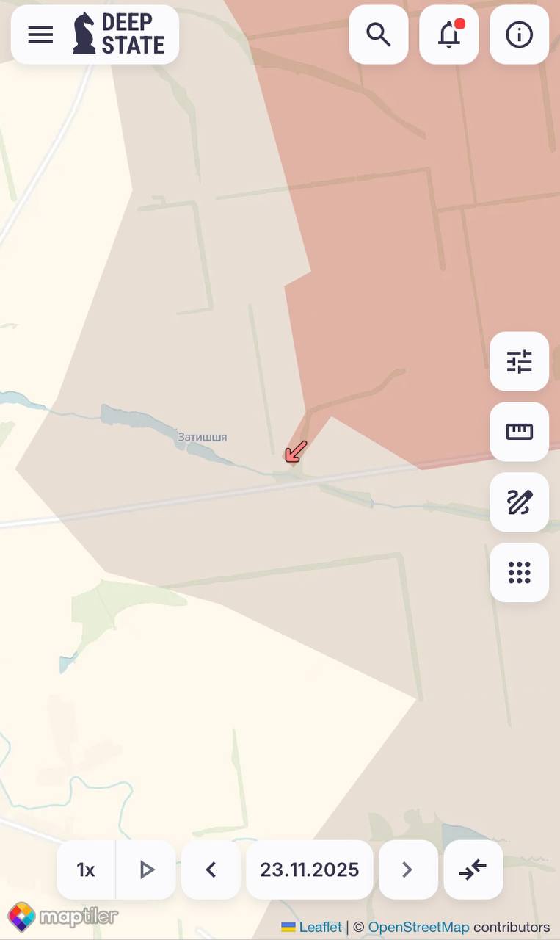The width and height of the screenshot is (560, 940).
Task: Toggle the compare arrows mode
Action: point(473,870)
